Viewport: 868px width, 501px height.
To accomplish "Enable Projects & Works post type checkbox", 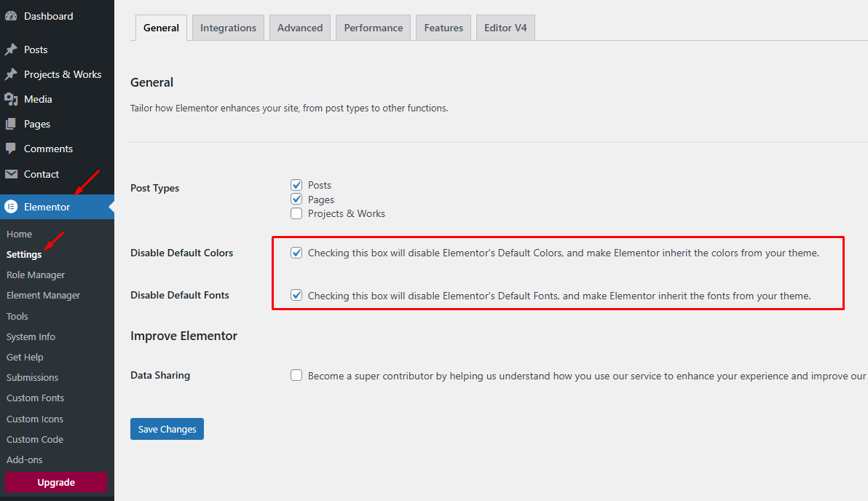I will point(296,213).
